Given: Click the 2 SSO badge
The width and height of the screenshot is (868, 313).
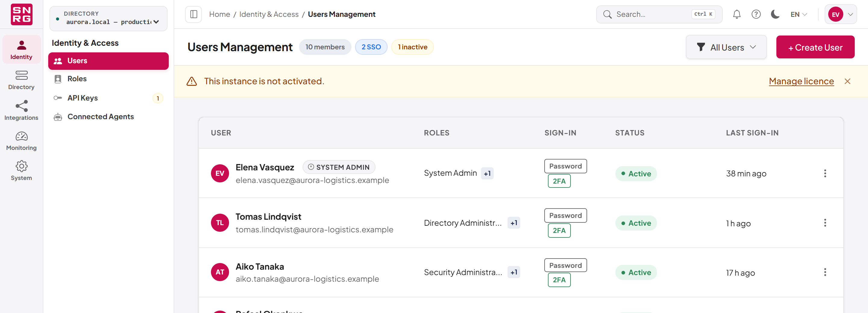Looking at the screenshot, I should tap(371, 47).
